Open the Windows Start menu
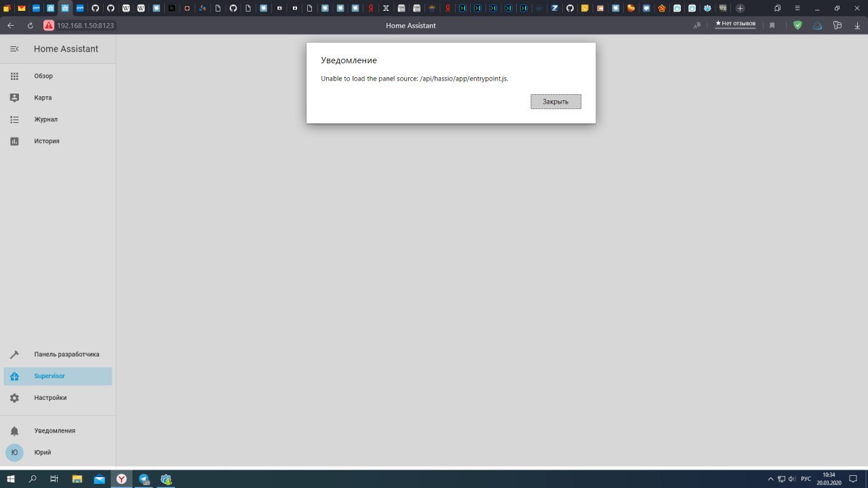Image resolution: width=868 pixels, height=488 pixels. click(x=11, y=479)
